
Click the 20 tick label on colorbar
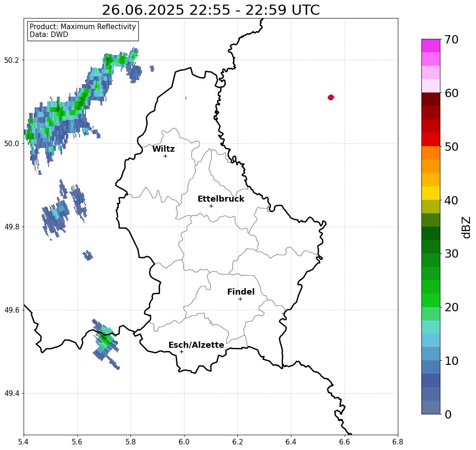coord(451,307)
